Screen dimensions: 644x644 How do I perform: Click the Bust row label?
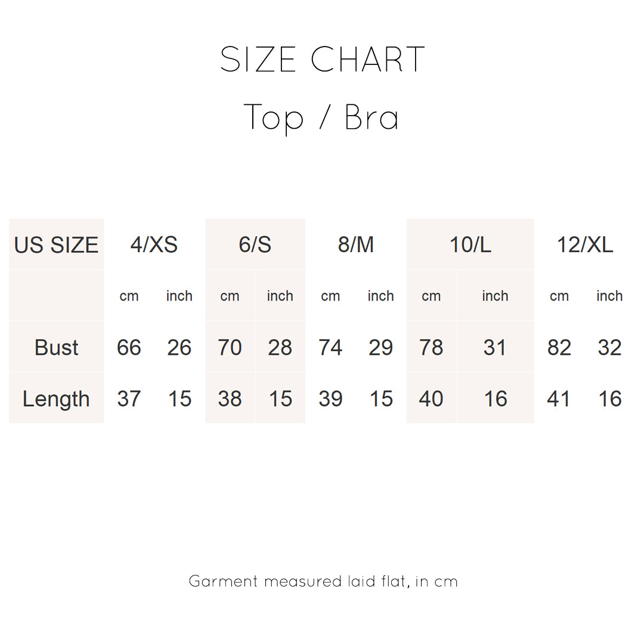(x=56, y=348)
